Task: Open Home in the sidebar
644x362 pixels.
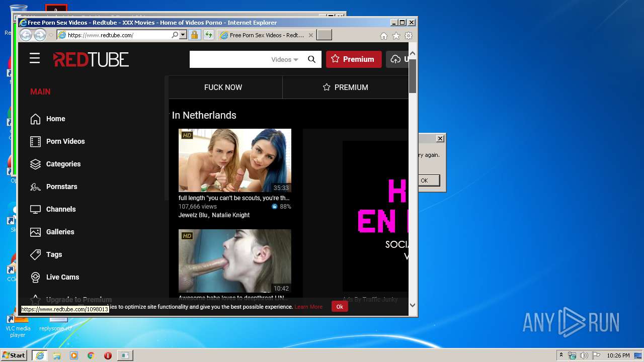Action: click(x=55, y=119)
